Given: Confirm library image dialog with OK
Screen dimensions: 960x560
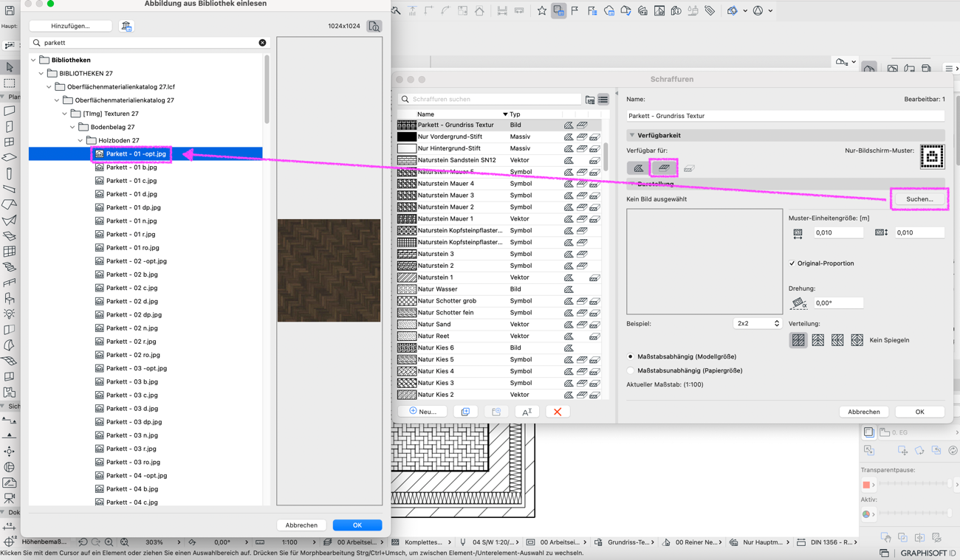Looking at the screenshot, I should click(x=357, y=525).
